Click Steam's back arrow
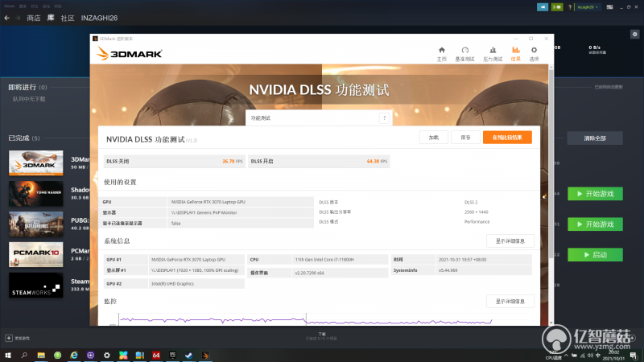The width and height of the screenshot is (644, 362). click(x=6, y=18)
